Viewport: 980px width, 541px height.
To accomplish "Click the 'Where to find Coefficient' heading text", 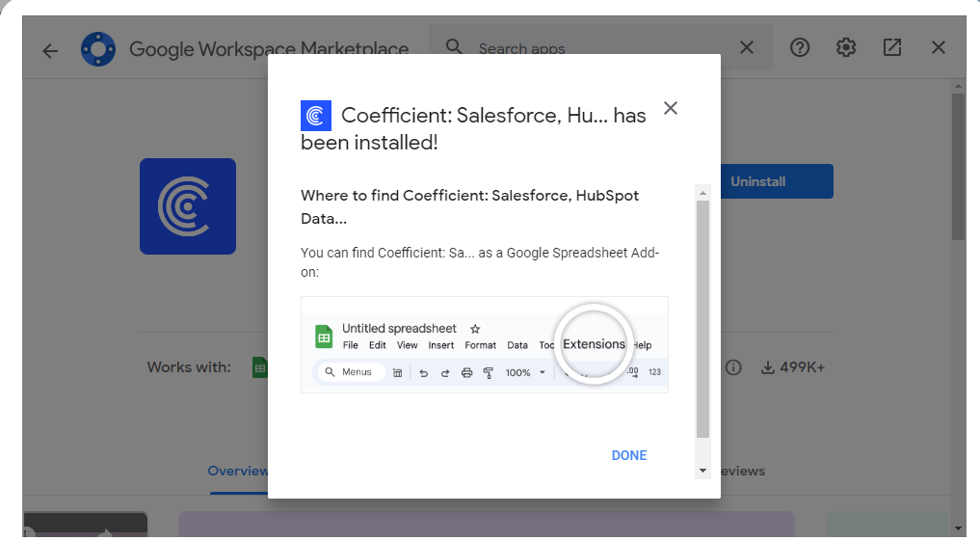I will click(x=469, y=207).
